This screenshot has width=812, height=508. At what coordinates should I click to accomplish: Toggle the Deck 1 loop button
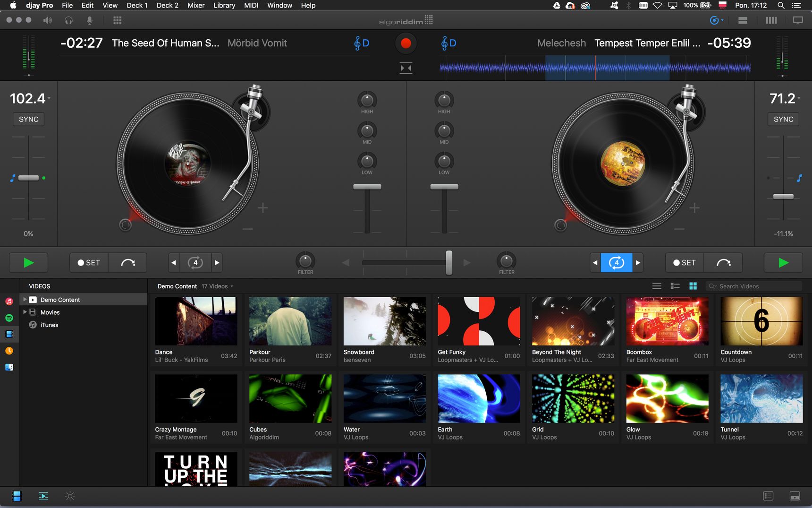coord(195,262)
